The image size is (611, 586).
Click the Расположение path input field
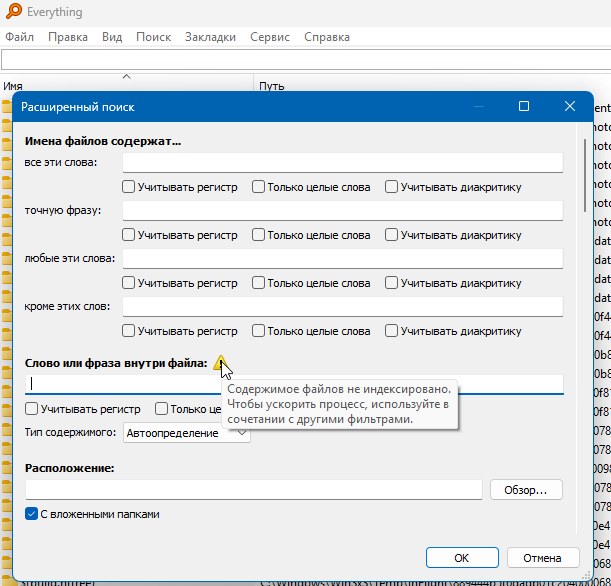[254, 489]
